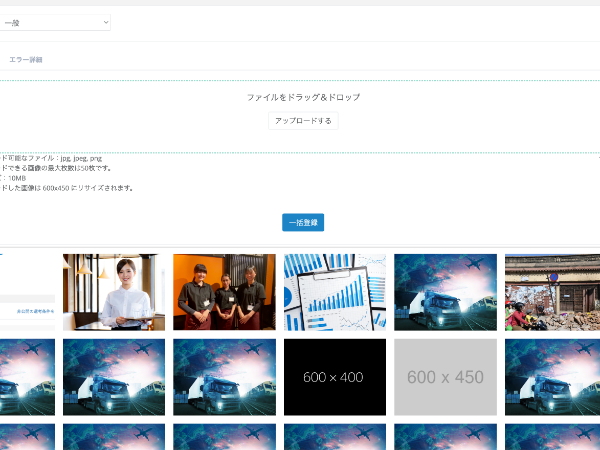Select the bottom-row image under black placeholder
This screenshot has height=450, width=600.
(334, 437)
